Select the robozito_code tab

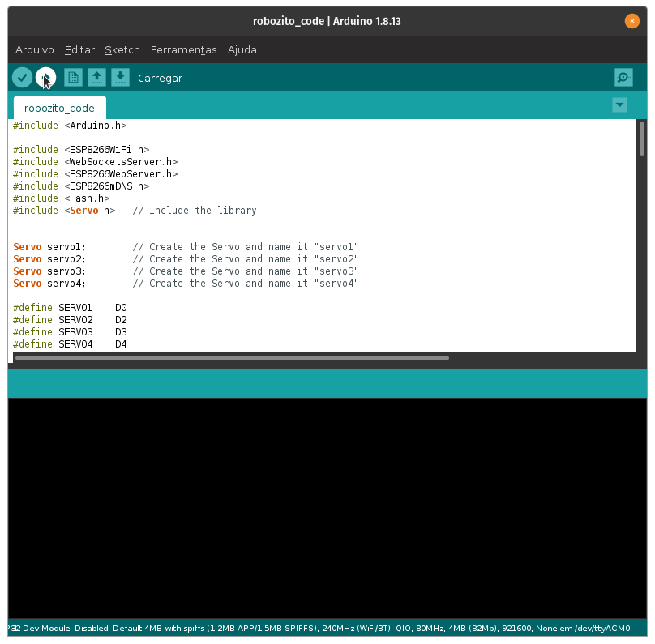(59, 108)
